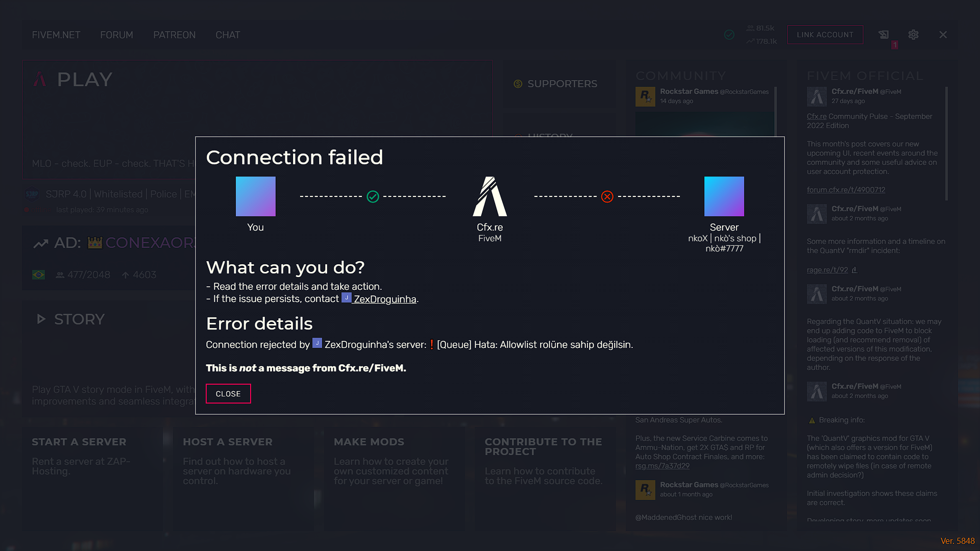The image size is (980, 551).
Task: Click the Community feed scrollbar
Action: (775, 111)
